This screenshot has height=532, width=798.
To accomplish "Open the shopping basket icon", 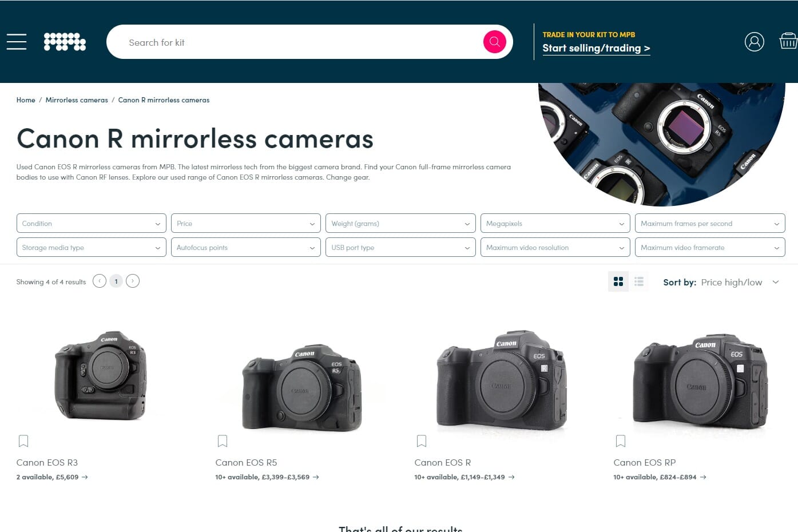I will click(x=788, y=41).
